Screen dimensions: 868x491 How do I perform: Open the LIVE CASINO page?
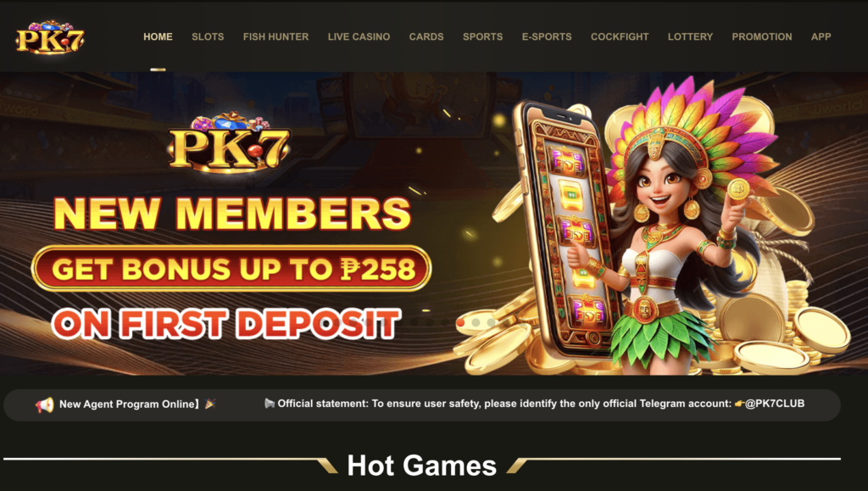[359, 36]
